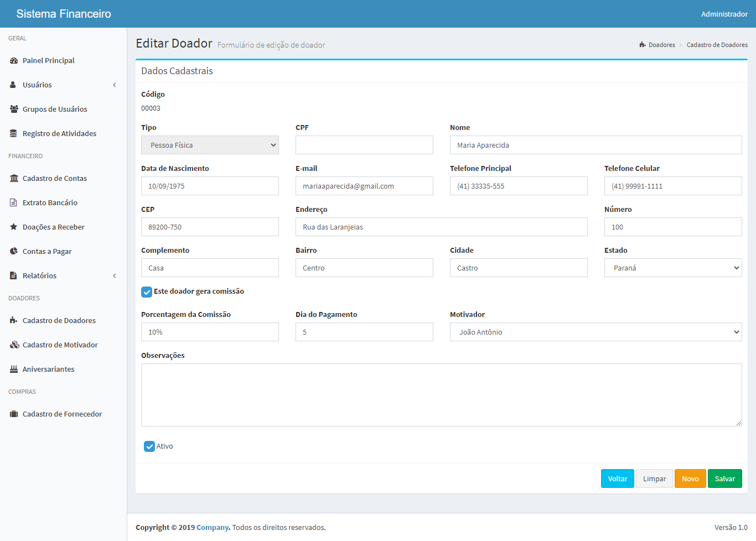Click into the empty CPF field
Viewport: 756px width, 541px height.
[x=364, y=145]
